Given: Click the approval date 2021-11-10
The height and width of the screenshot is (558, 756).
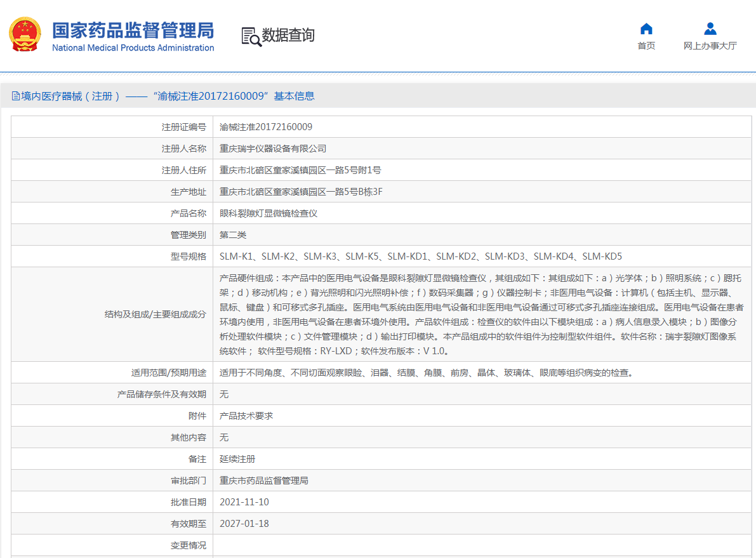Looking at the screenshot, I should (x=244, y=502).
